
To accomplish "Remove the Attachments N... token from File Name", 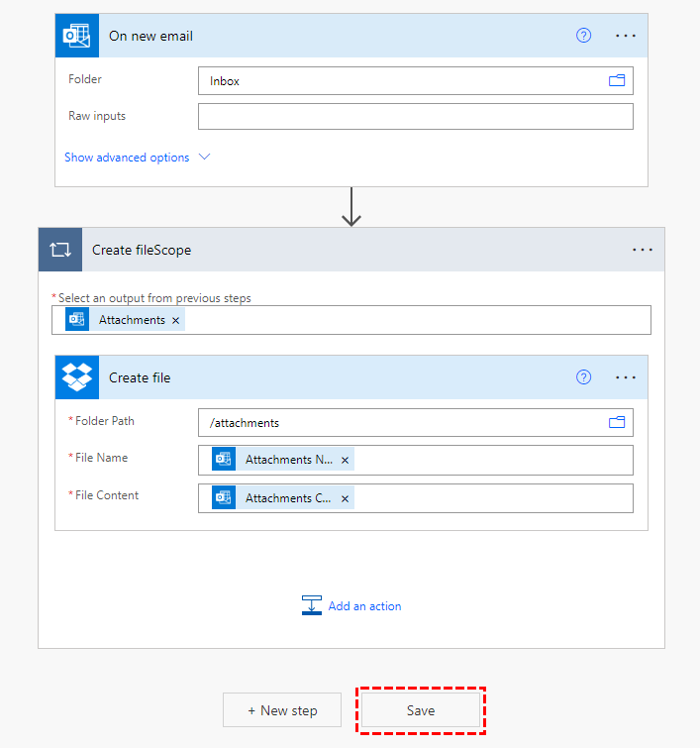I will [x=345, y=461].
